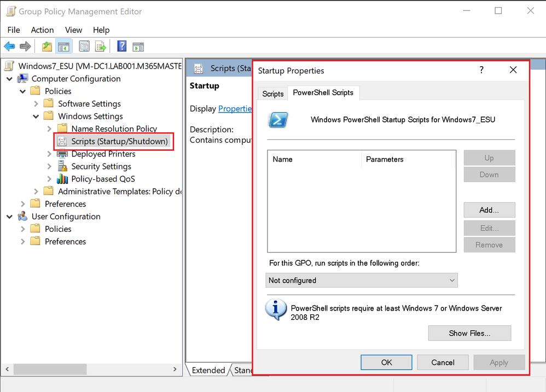546x392 pixels.
Task: Click the Computer Configuration icon
Action: coord(22,79)
